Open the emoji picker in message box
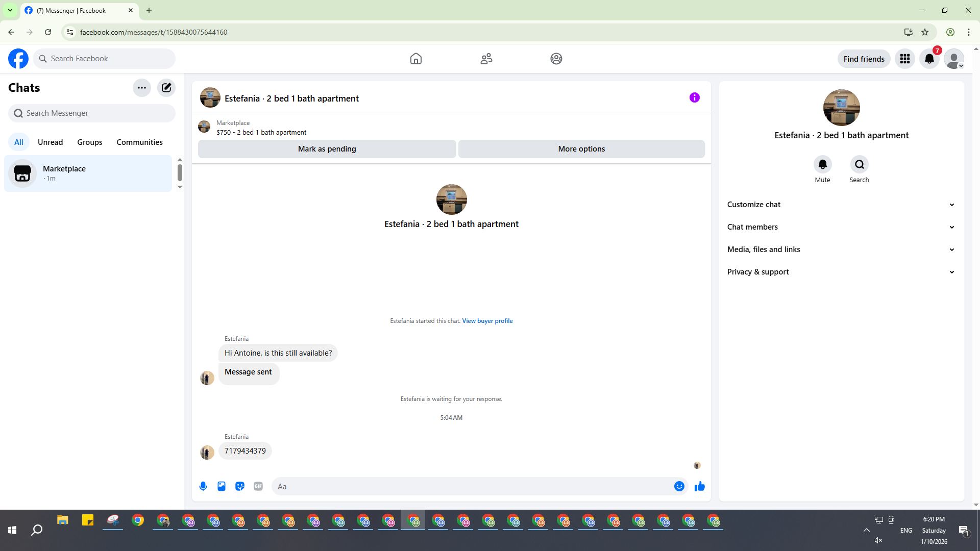This screenshot has width=980, height=551. coord(679,486)
